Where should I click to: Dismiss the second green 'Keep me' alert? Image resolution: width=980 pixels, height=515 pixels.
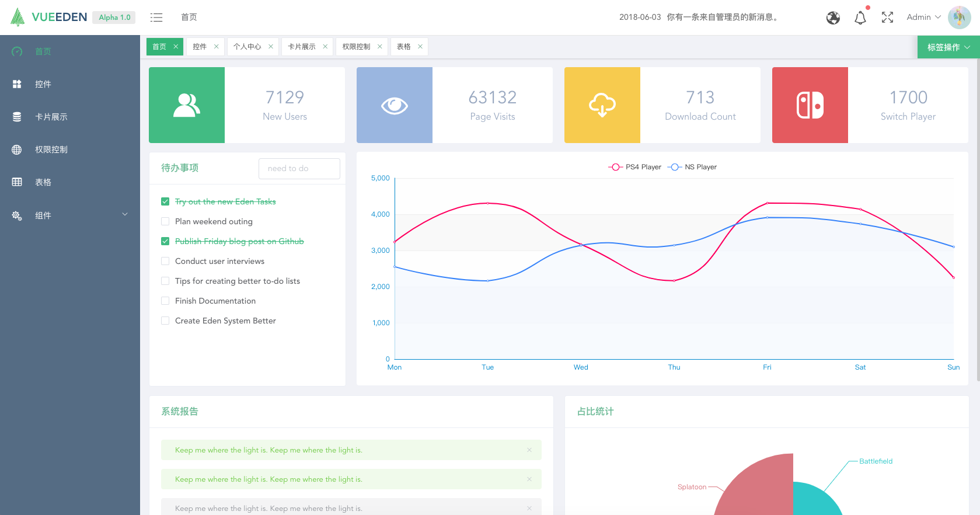[529, 479]
